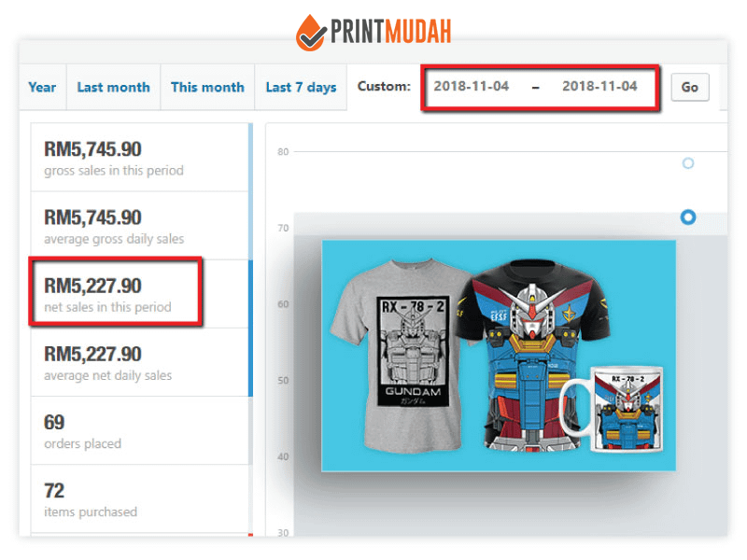Click the bold blue chart data point
Viewport: 747px width, 560px height.
click(687, 217)
